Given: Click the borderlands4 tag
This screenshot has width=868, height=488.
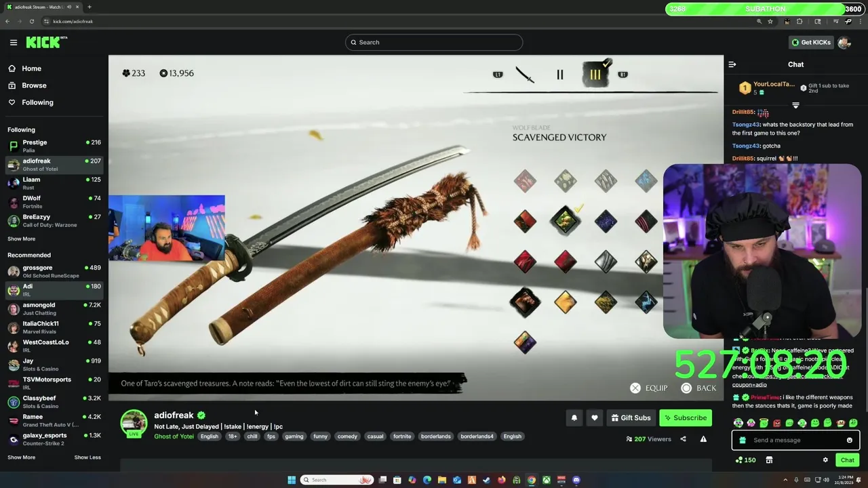Looking at the screenshot, I should click(x=477, y=436).
